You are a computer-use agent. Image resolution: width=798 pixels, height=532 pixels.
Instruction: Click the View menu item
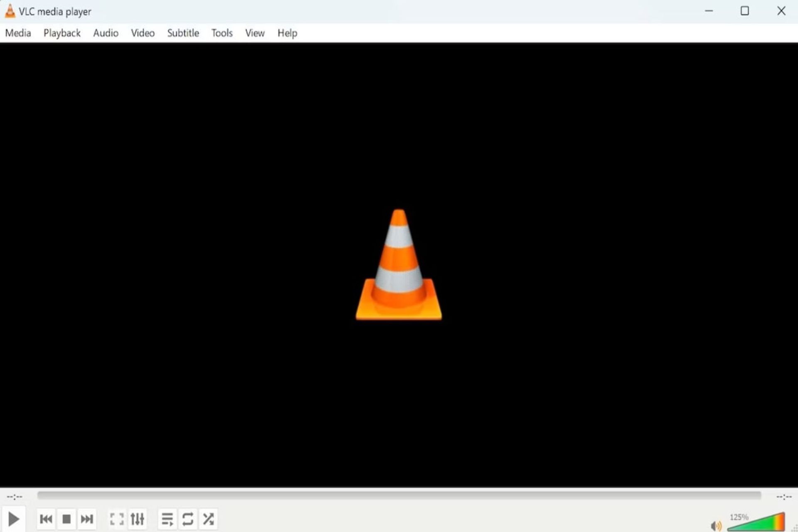point(255,33)
